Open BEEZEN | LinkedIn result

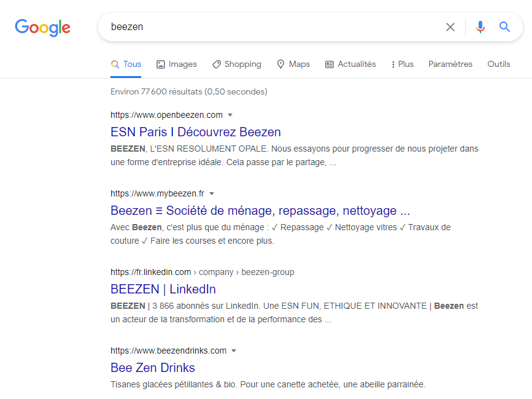coord(163,289)
